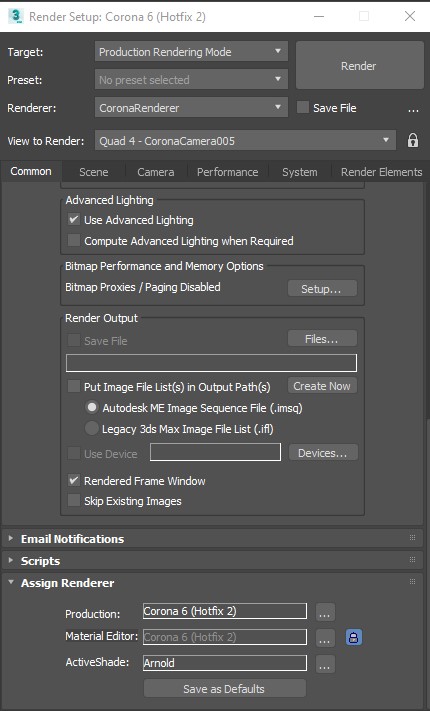Image resolution: width=430 pixels, height=711 pixels.
Task: Open the Preset dropdown
Action: 191,80
